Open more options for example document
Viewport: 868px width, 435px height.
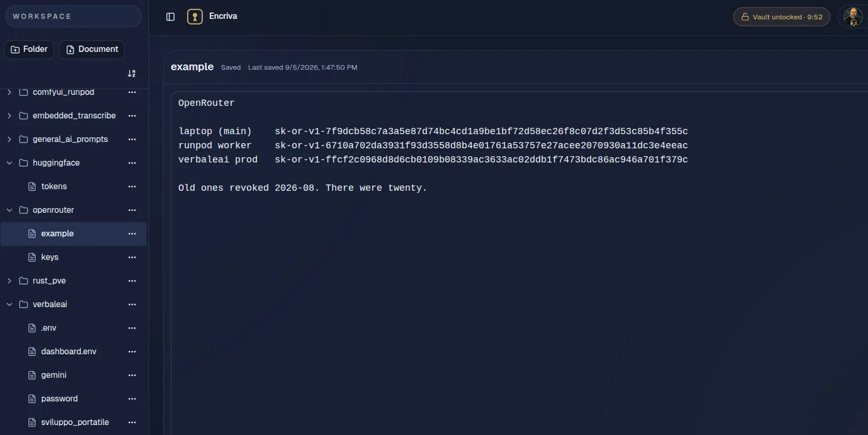(132, 234)
